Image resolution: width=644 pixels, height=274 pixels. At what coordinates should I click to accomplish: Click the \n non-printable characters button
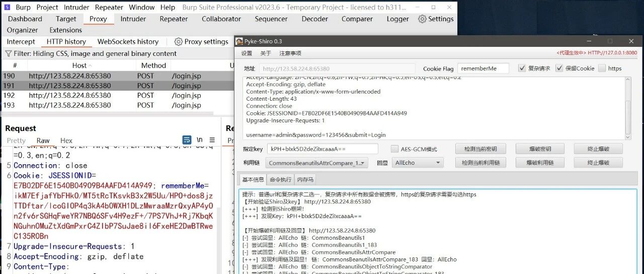[x=200, y=140]
